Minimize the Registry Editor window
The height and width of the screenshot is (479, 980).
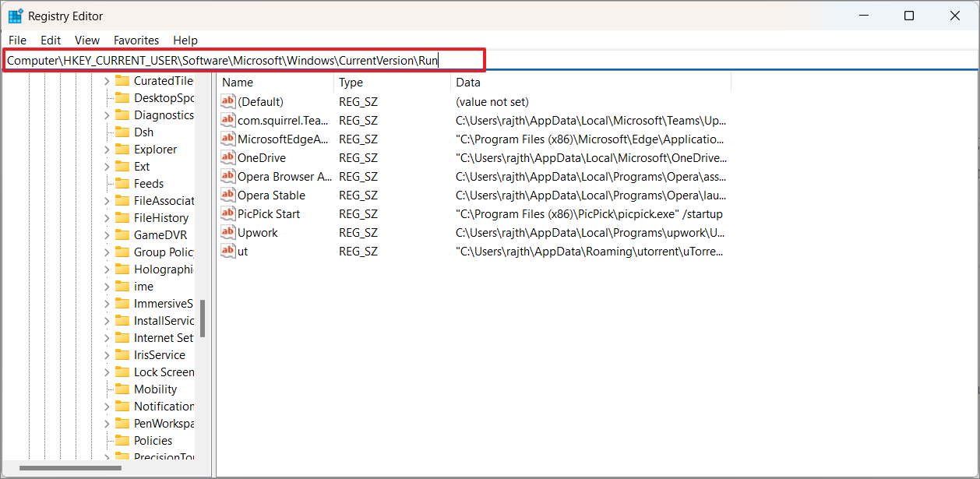tap(863, 16)
